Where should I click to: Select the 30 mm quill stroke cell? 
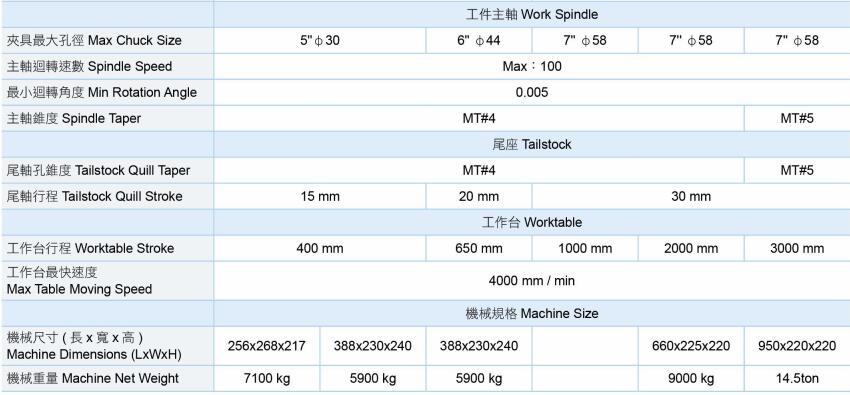coord(691,197)
